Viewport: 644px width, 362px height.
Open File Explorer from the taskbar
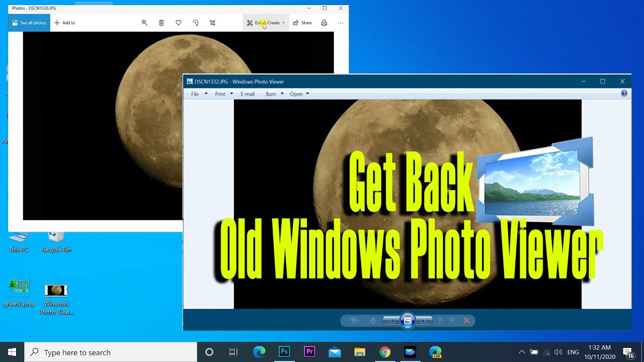360,352
